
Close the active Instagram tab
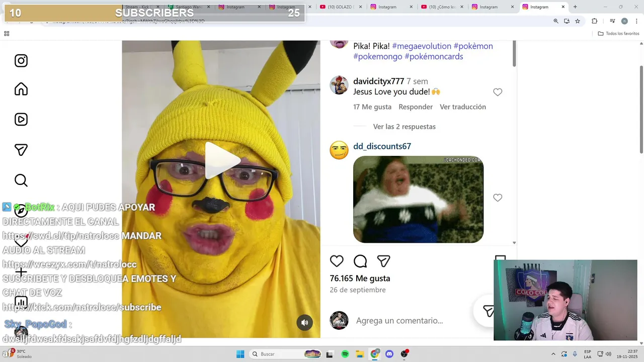(x=563, y=7)
